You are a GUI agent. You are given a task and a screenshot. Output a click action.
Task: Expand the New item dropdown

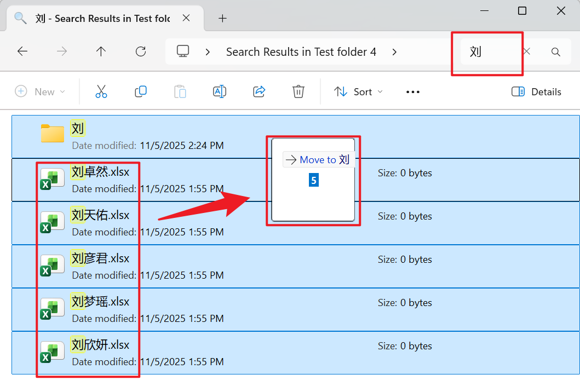tap(40, 91)
